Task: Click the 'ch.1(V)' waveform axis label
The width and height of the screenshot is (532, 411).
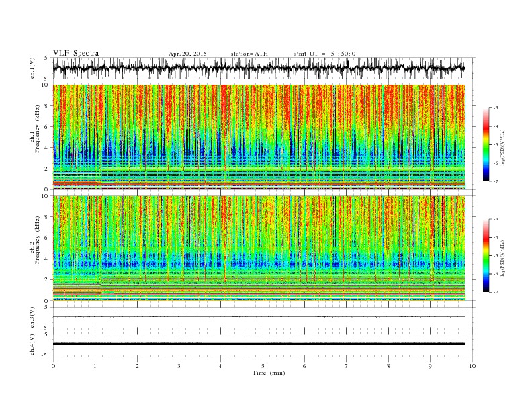Action: 32,68
